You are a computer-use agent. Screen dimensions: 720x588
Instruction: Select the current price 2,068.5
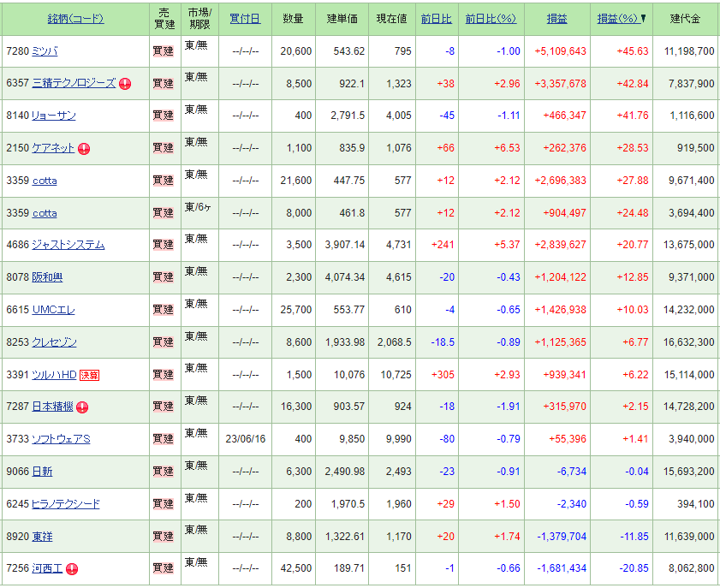point(395,342)
